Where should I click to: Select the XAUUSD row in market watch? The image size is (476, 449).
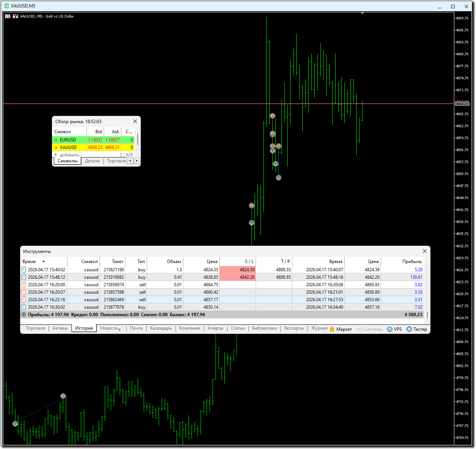point(68,147)
